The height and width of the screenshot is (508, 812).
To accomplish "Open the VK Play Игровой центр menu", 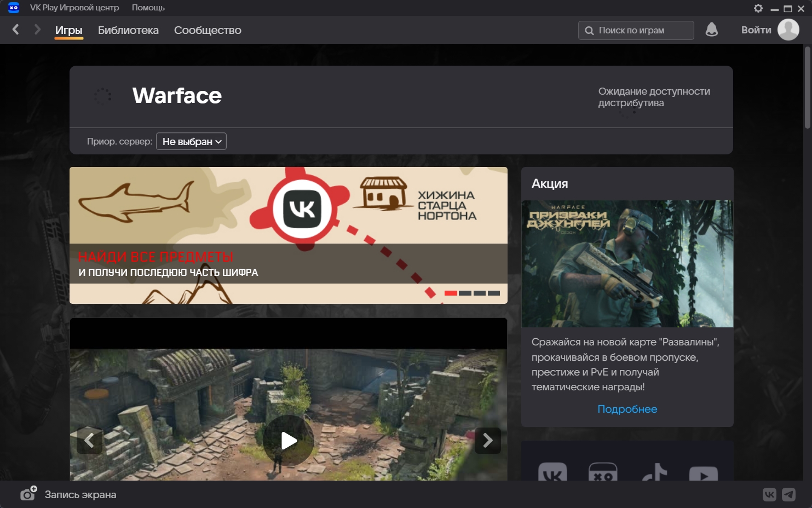I will click(74, 8).
